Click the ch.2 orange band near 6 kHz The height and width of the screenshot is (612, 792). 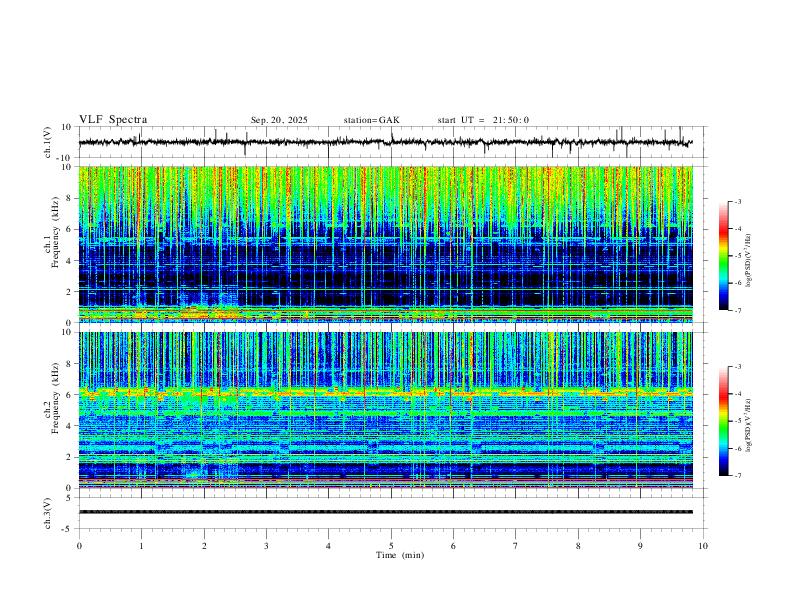(385, 391)
